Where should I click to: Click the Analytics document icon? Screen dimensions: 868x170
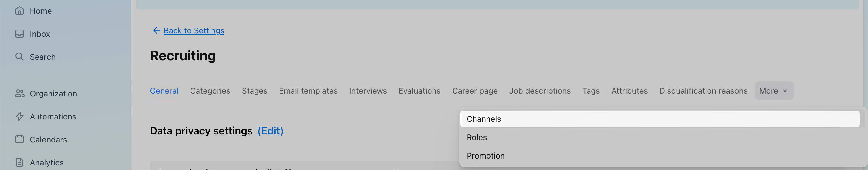click(x=20, y=162)
